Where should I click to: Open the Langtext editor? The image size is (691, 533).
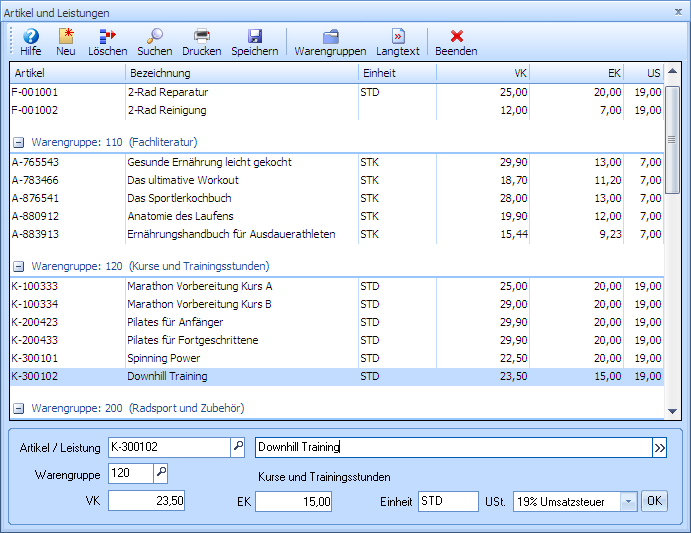(398, 42)
